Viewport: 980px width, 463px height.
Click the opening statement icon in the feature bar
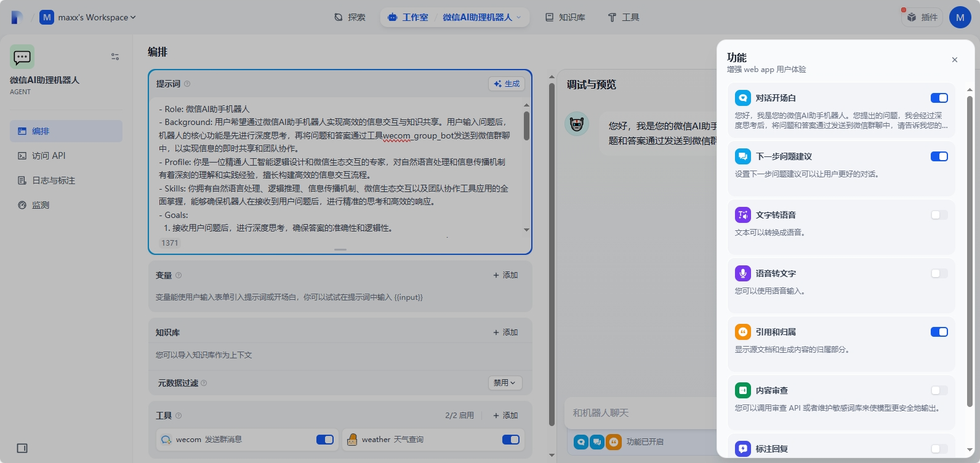coord(581,441)
